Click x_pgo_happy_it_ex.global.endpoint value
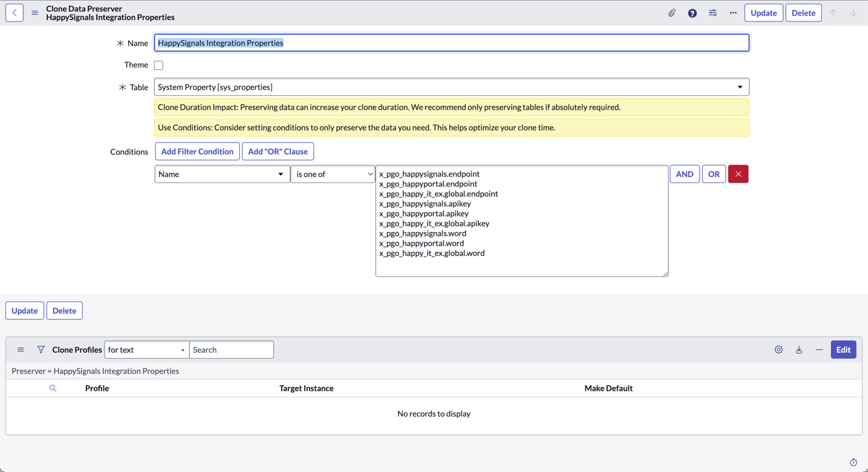The height and width of the screenshot is (472, 868). [438, 193]
